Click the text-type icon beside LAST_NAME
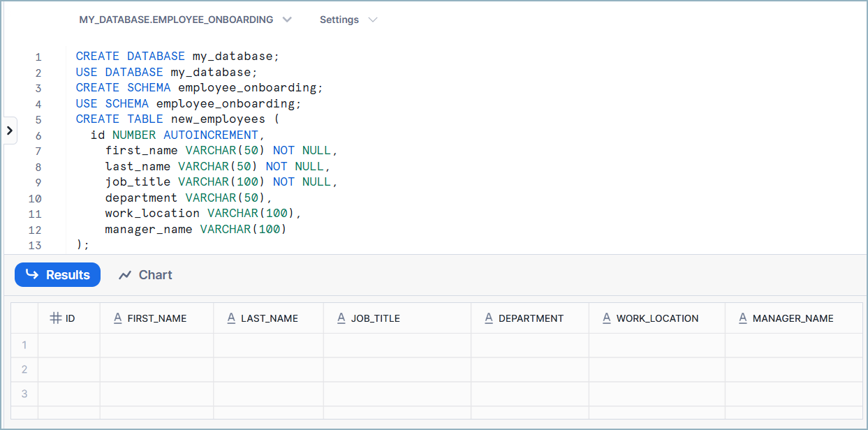868x430 pixels. coord(231,318)
